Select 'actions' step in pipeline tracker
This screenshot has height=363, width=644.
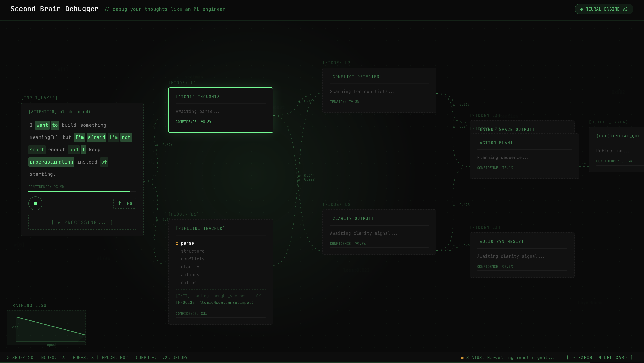190,275
